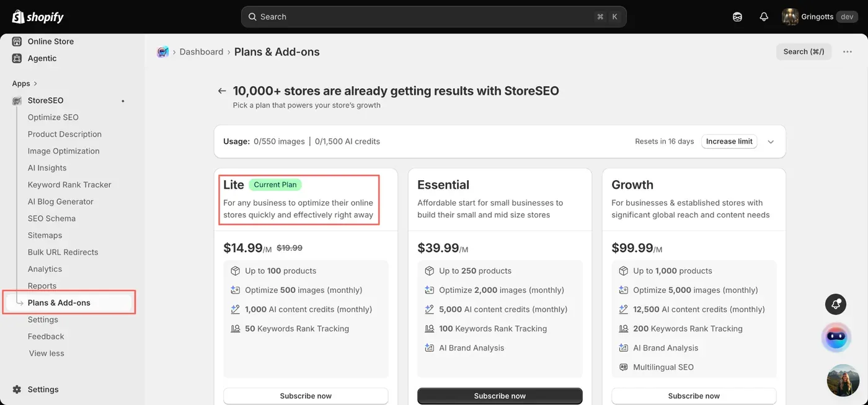Open Image Optimization

point(63,151)
